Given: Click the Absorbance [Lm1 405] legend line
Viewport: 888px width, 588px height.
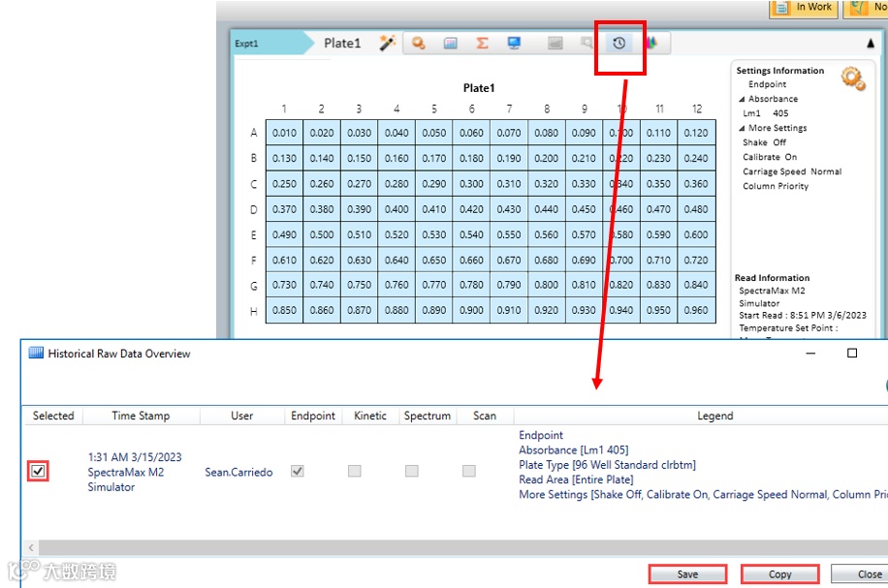Looking at the screenshot, I should [574, 449].
